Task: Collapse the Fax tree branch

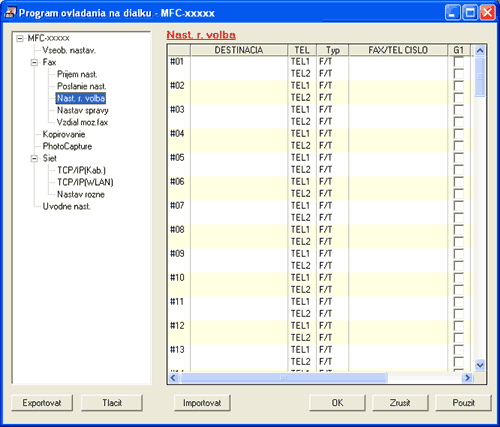Action: (34, 62)
